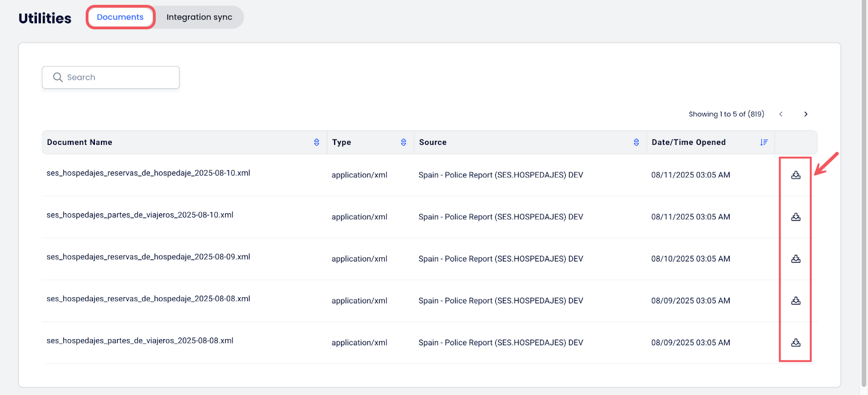This screenshot has height=395, width=868.
Task: Select the first row's Source cell
Action: (501, 175)
